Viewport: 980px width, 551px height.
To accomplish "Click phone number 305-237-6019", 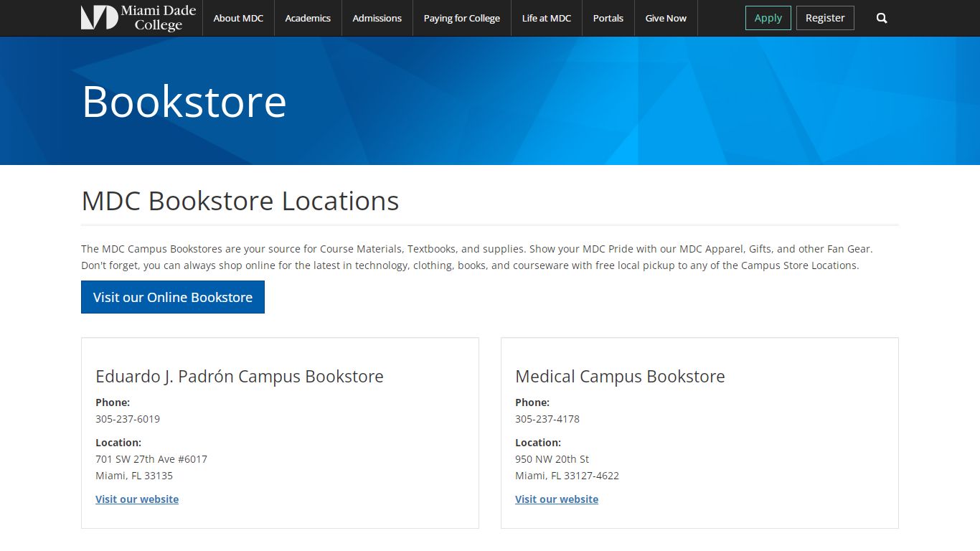I will 128,419.
